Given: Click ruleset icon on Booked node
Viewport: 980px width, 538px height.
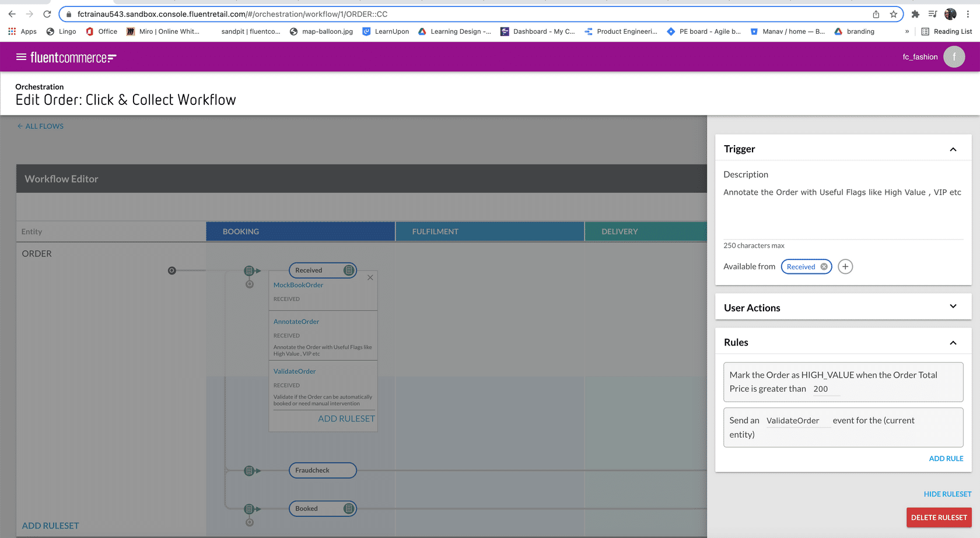Looking at the screenshot, I should tap(349, 509).
